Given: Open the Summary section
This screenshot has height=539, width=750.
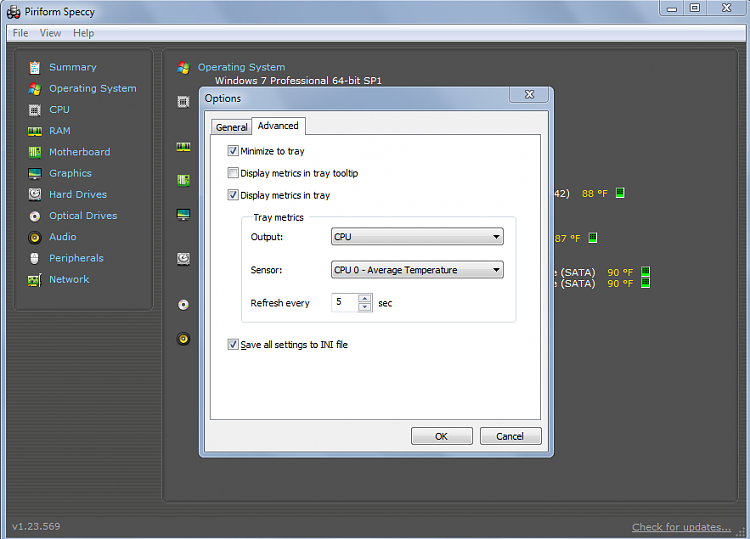Looking at the screenshot, I should click(73, 67).
